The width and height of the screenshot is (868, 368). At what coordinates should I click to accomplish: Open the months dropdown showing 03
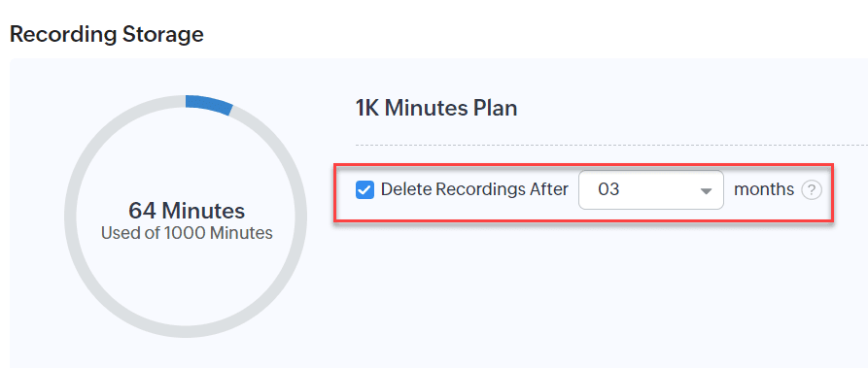click(651, 189)
